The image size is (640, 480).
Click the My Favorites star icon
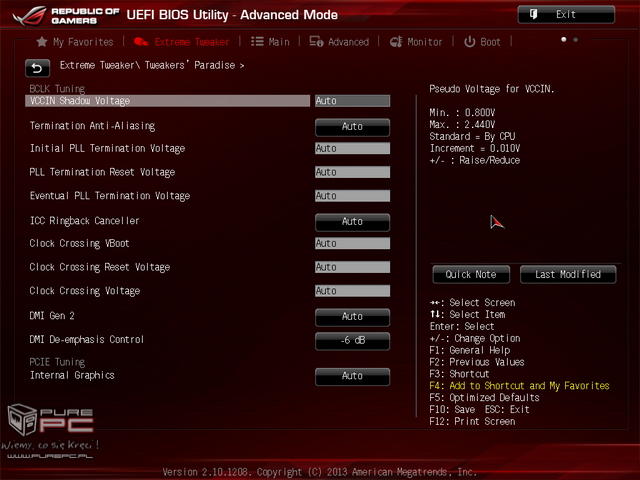click(x=42, y=42)
